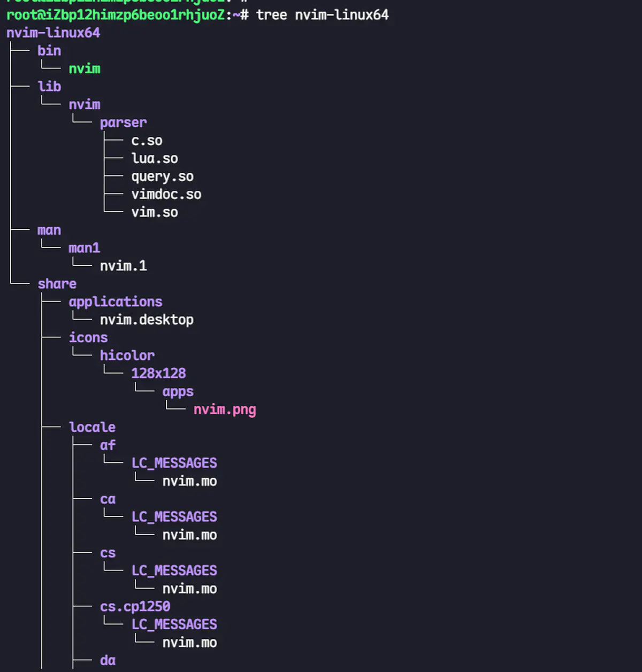Click 'nvim.mo' inside the cs locale
Viewport: 642px width, 672px height.
(190, 589)
